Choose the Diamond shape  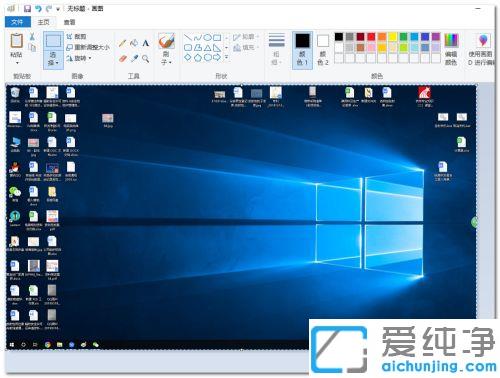click(188, 57)
